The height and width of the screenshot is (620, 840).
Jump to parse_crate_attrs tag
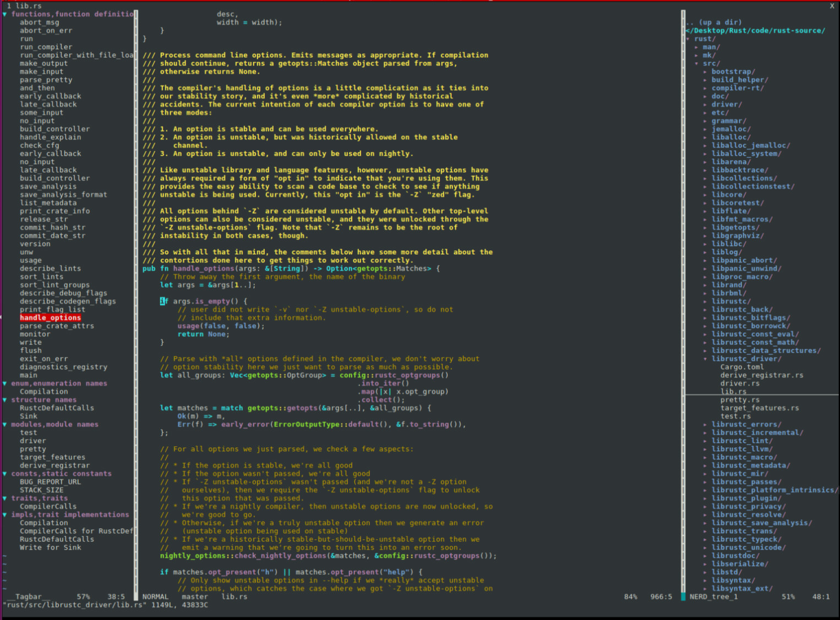pyautogui.click(x=57, y=326)
